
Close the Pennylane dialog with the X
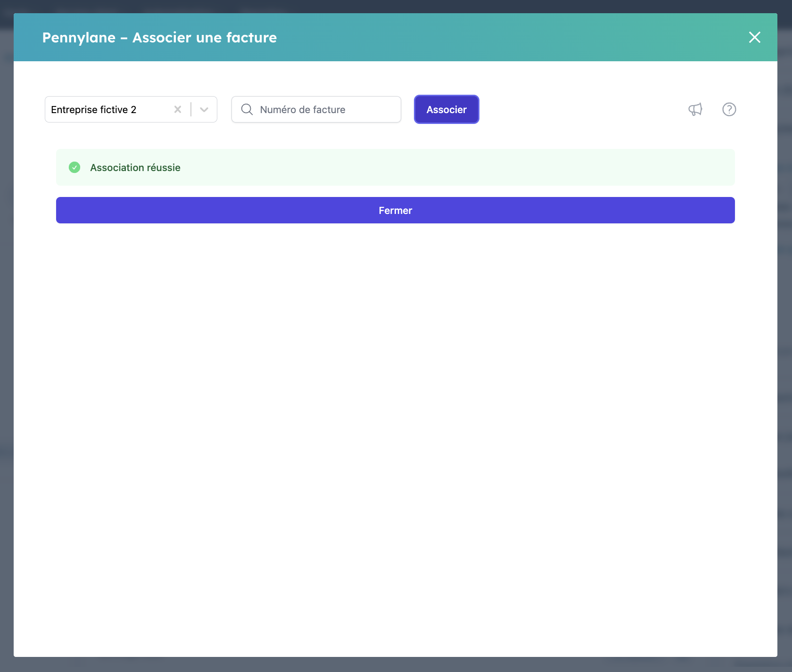(x=754, y=37)
